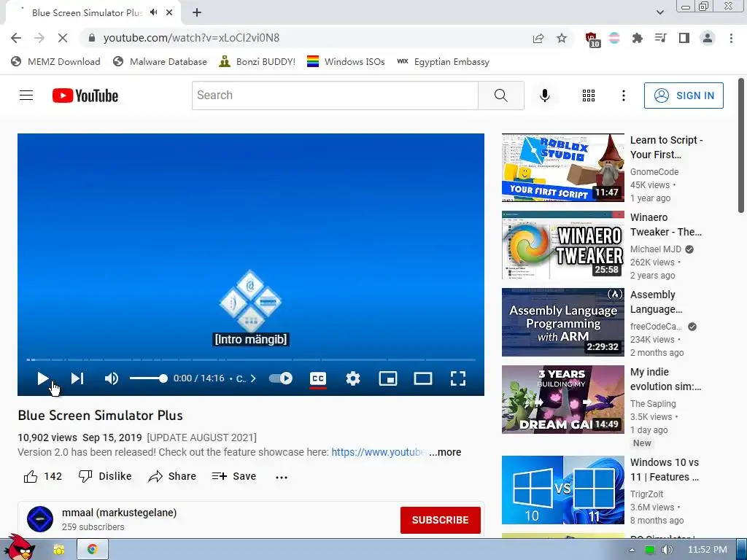Seek on the video progress bar

point(251,359)
